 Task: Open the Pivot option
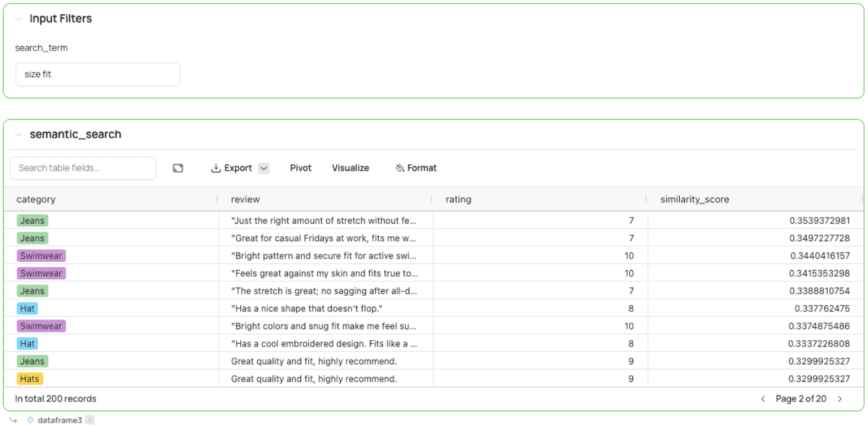[301, 168]
